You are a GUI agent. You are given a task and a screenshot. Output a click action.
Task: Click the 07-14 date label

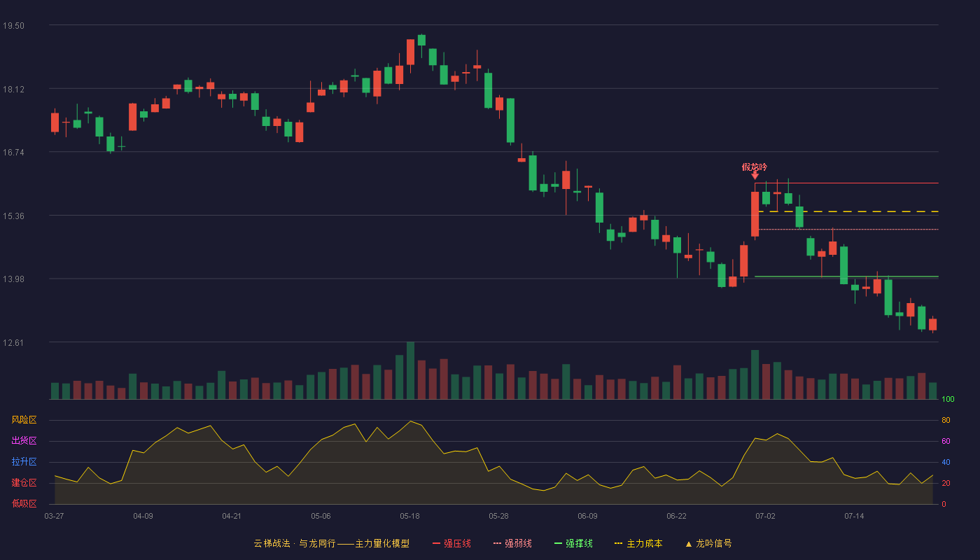(x=854, y=516)
